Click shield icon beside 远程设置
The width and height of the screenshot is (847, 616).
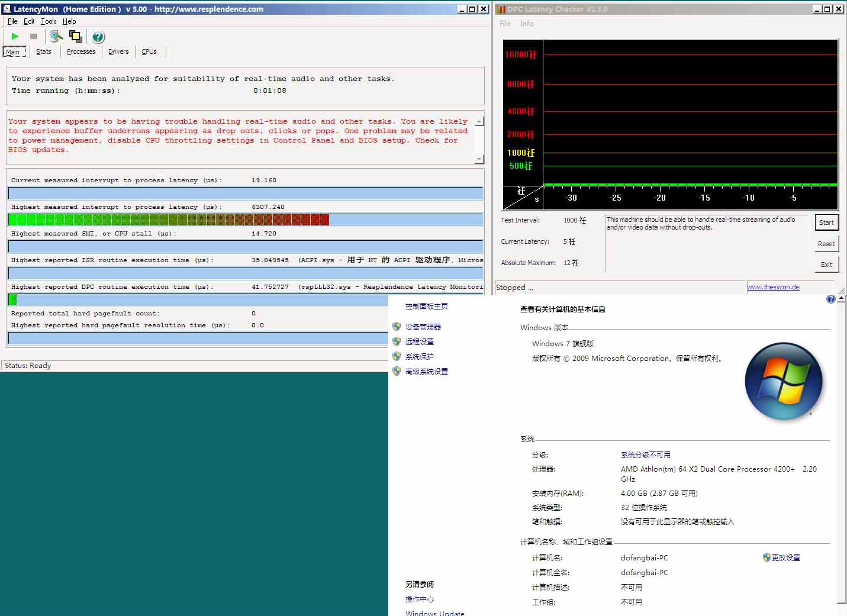(x=397, y=341)
